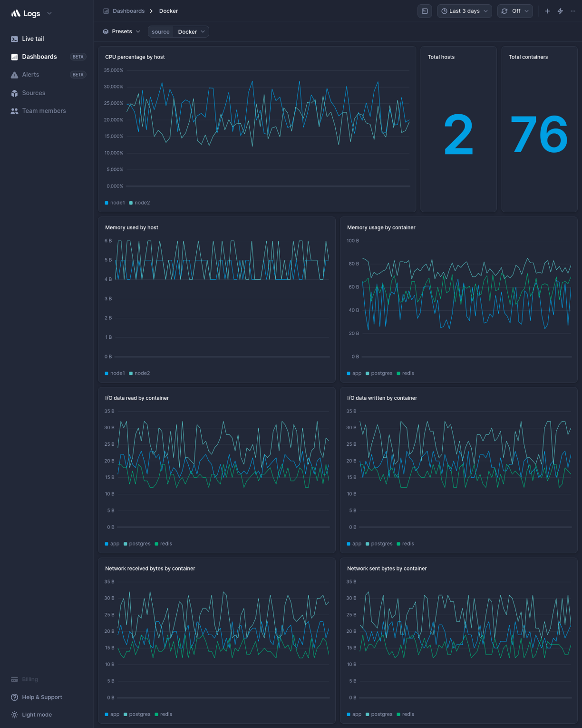Open the Alerts section
582x728 pixels.
(30, 74)
